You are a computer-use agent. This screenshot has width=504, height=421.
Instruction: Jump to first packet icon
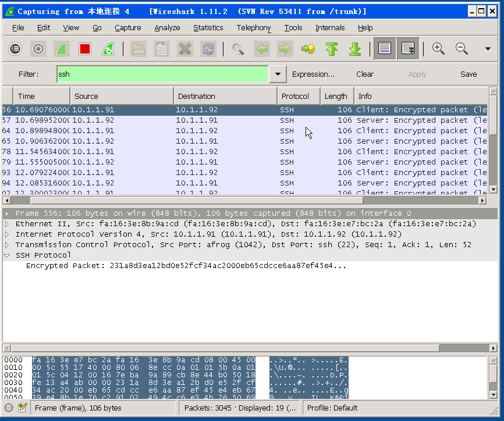coord(331,49)
